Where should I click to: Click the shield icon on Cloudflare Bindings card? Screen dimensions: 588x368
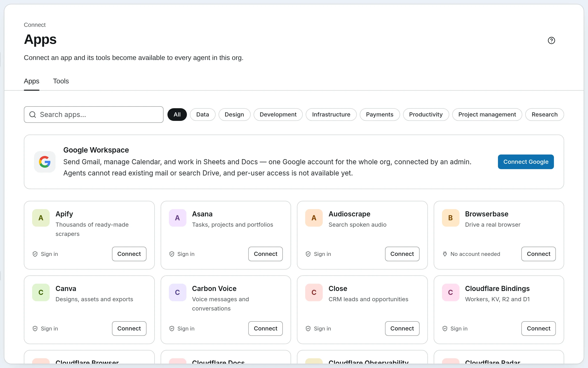445,329
